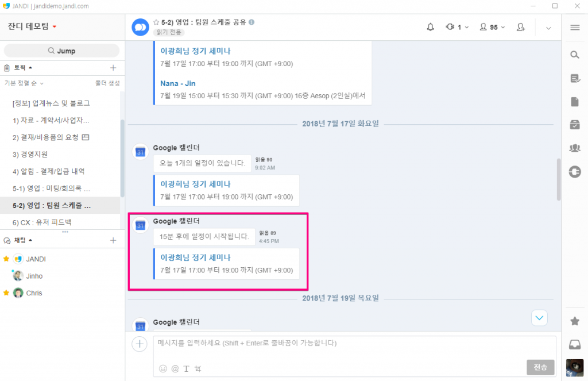Click the read count 읽음 89
This screenshot has width=588, height=381.
(268, 233)
